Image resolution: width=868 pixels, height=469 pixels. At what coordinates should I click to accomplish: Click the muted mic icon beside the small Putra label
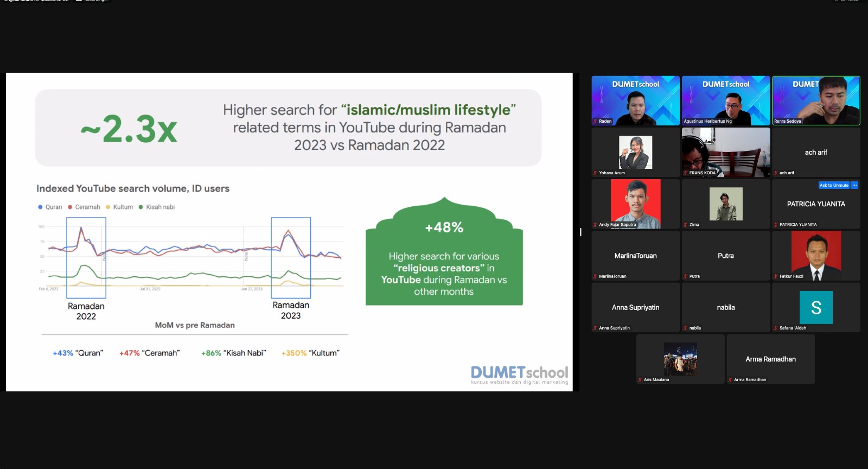pyautogui.click(x=686, y=276)
